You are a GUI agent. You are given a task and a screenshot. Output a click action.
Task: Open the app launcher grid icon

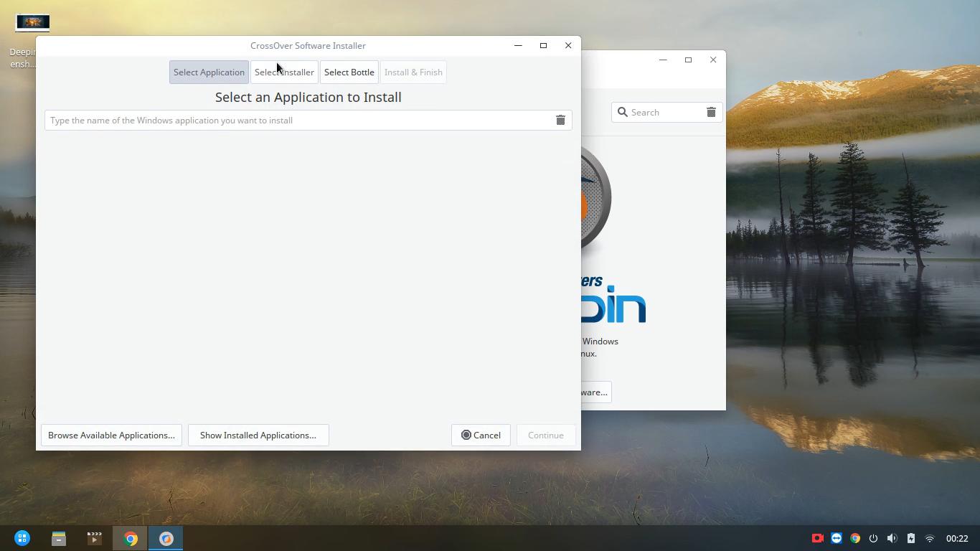[22, 538]
